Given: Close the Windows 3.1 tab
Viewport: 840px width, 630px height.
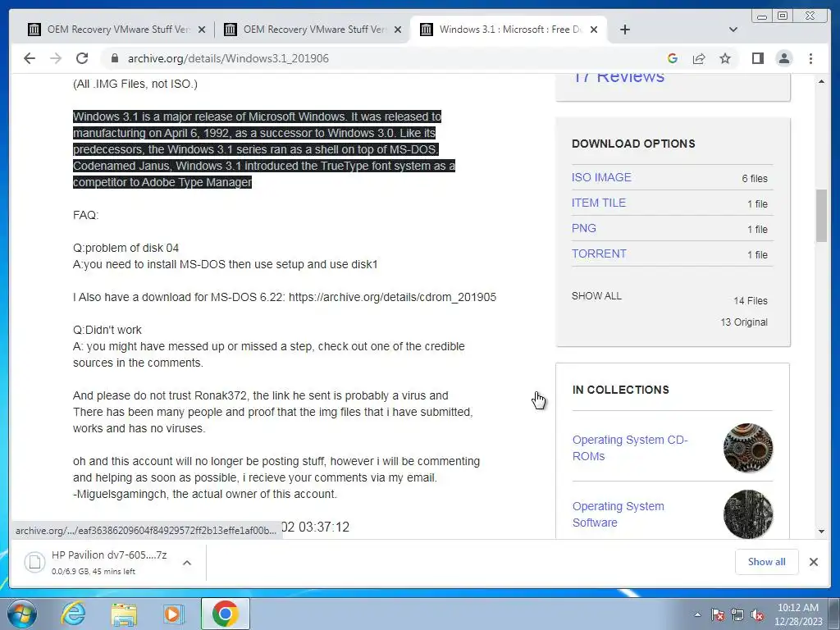Looking at the screenshot, I should pos(594,30).
